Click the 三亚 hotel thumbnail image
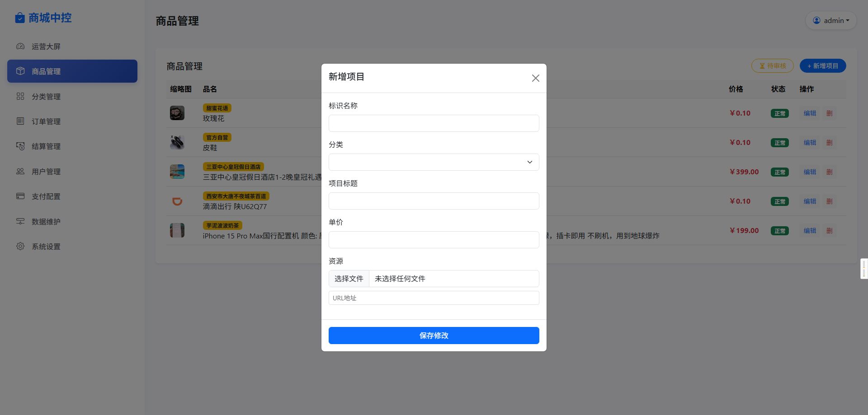 (x=177, y=172)
